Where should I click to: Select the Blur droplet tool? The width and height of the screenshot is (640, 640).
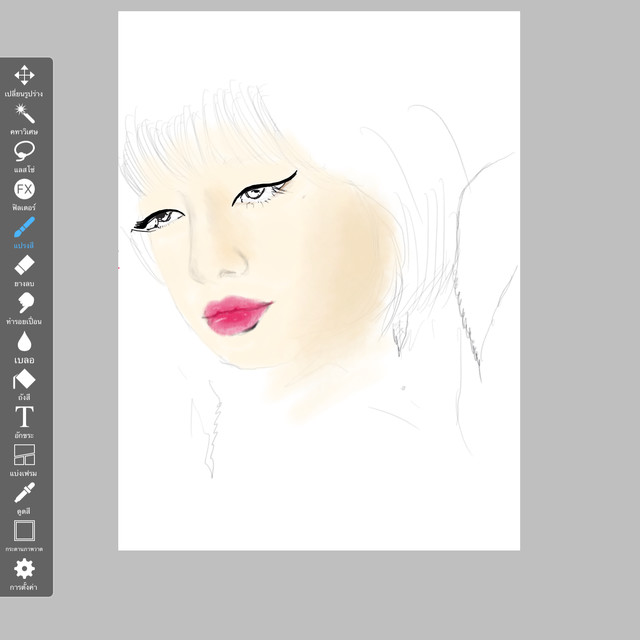25,341
